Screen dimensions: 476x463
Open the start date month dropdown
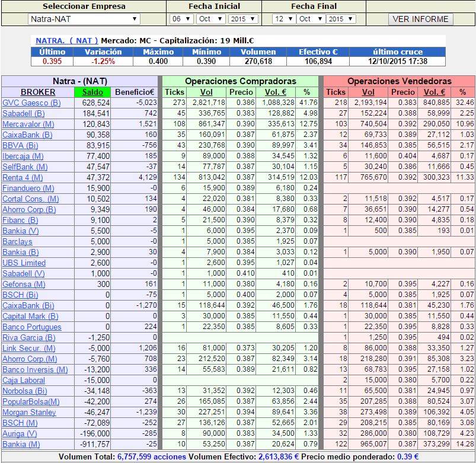point(210,19)
